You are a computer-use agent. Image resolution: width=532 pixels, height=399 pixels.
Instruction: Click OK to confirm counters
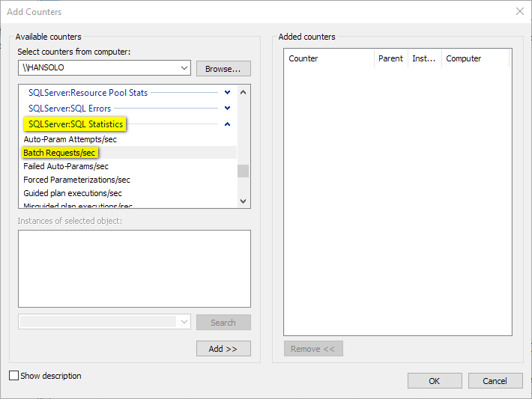coord(435,381)
